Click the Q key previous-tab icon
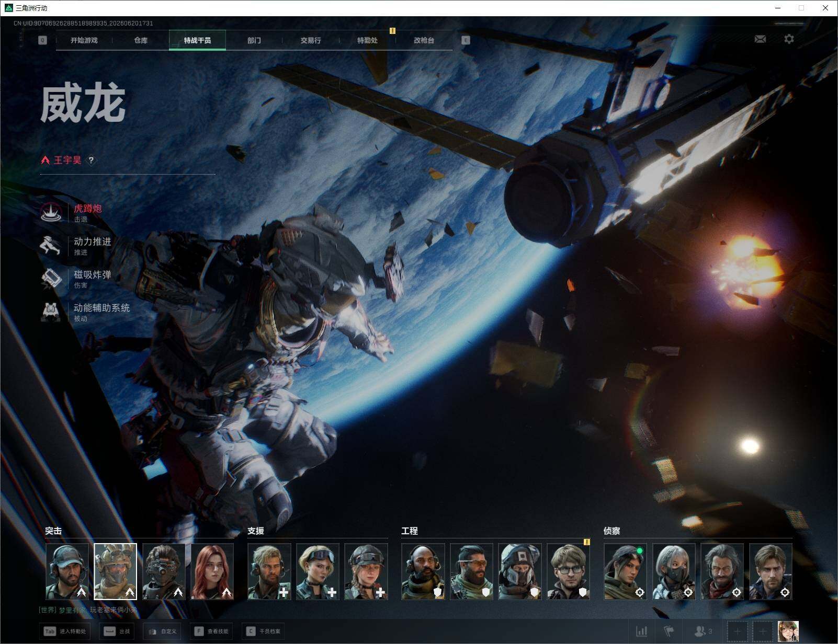This screenshot has height=644, width=838. [42, 40]
